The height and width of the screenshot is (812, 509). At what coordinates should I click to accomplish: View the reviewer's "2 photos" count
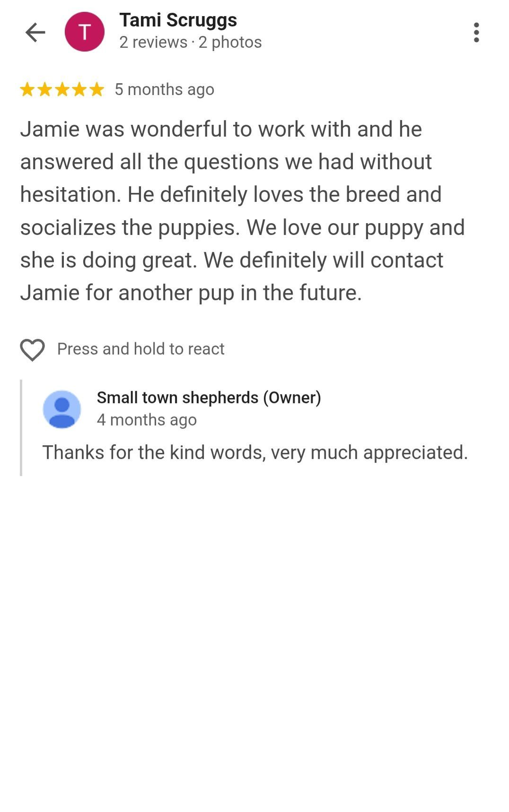pyautogui.click(x=230, y=43)
